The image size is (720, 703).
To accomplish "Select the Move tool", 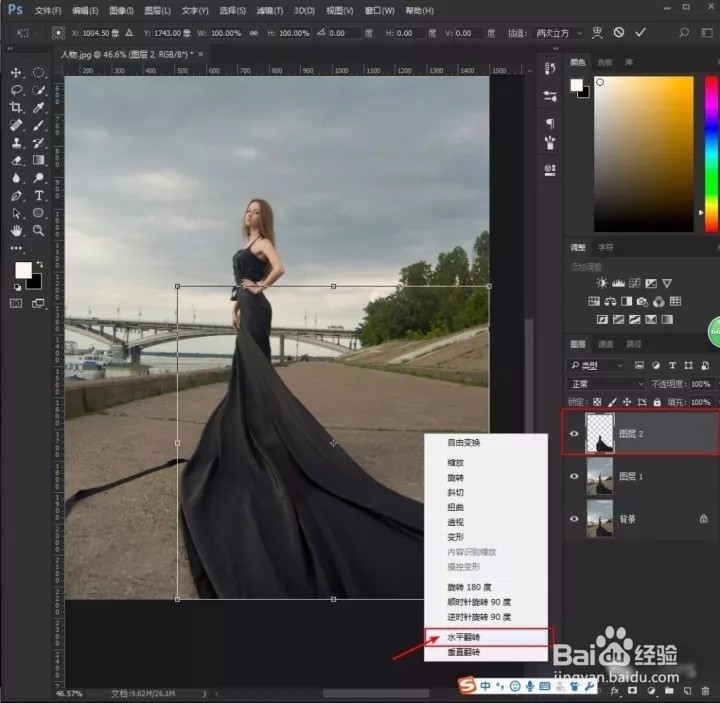I will (16, 73).
